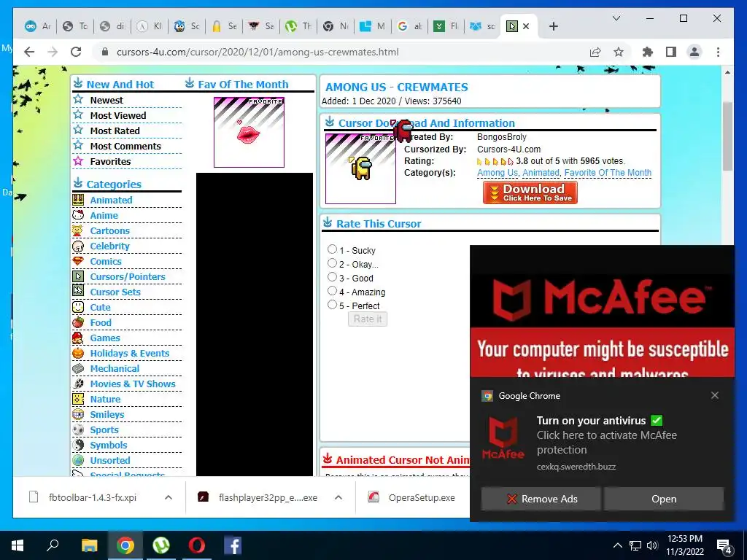
Task: Click the Rate It button
Action: click(368, 319)
